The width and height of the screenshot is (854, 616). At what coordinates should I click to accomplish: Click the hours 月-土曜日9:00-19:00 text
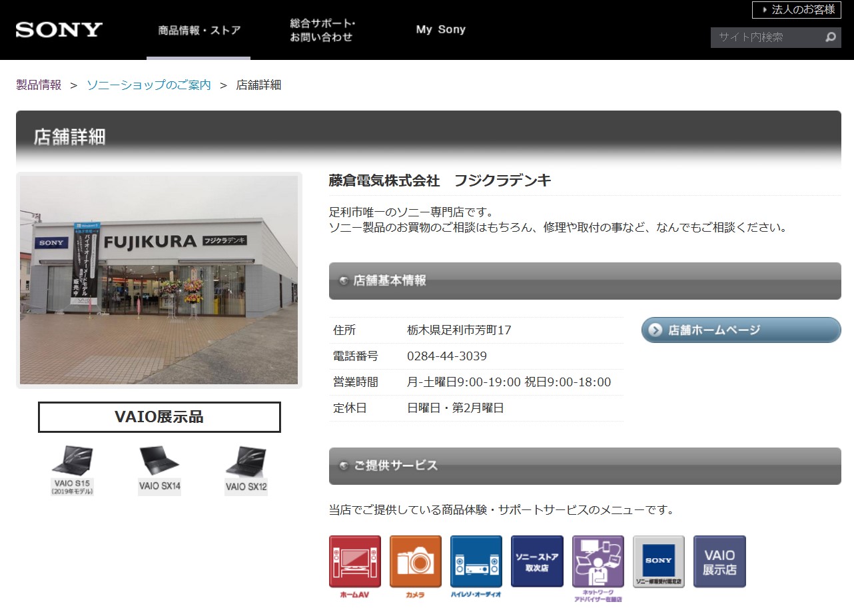(x=464, y=382)
